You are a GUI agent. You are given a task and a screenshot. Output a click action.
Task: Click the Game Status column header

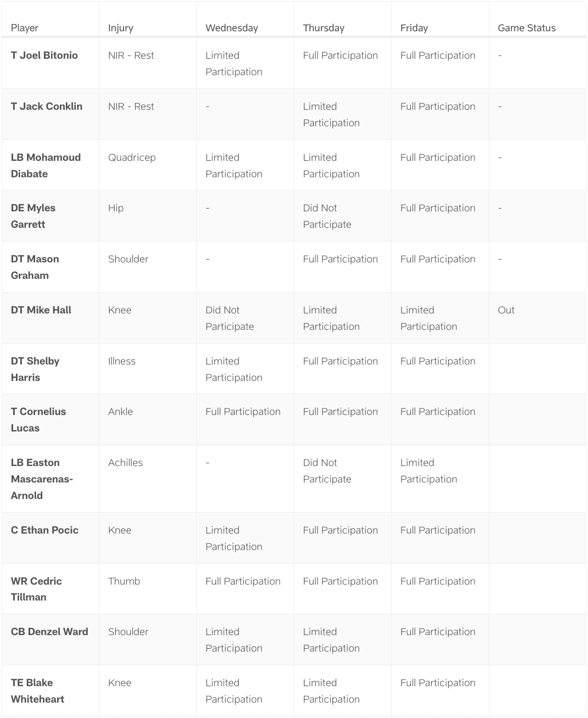527,28
